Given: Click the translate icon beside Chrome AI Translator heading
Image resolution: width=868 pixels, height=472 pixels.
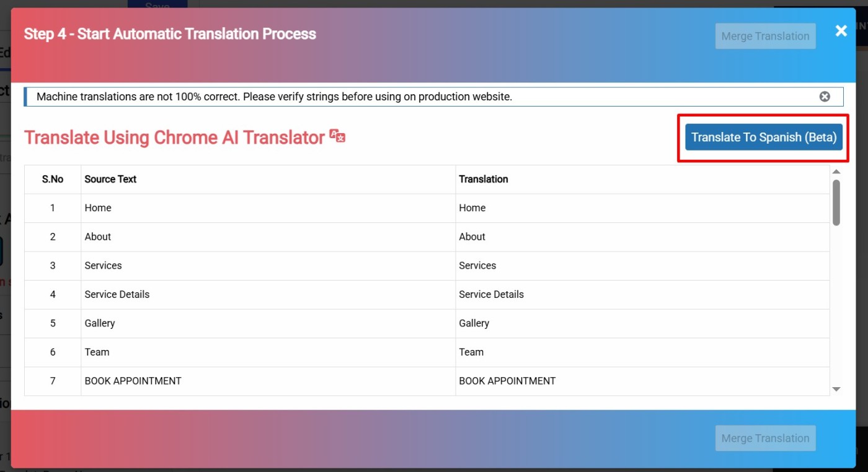Looking at the screenshot, I should (337, 137).
